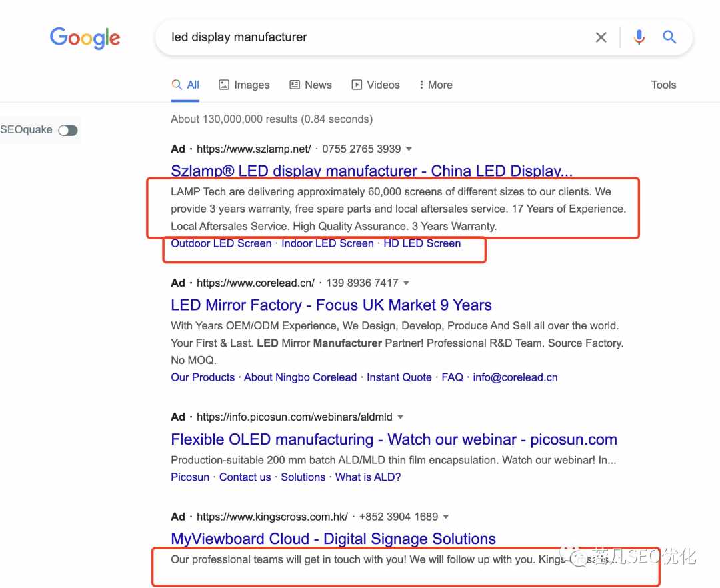720x588 pixels.
Task: Open the About Ningbo Corelead sitelink
Action: click(300, 377)
